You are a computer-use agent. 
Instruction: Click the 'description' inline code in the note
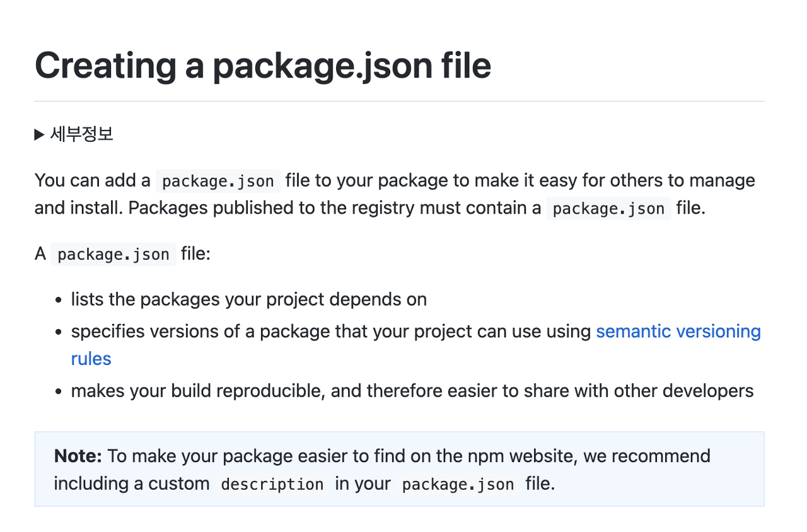(272, 484)
